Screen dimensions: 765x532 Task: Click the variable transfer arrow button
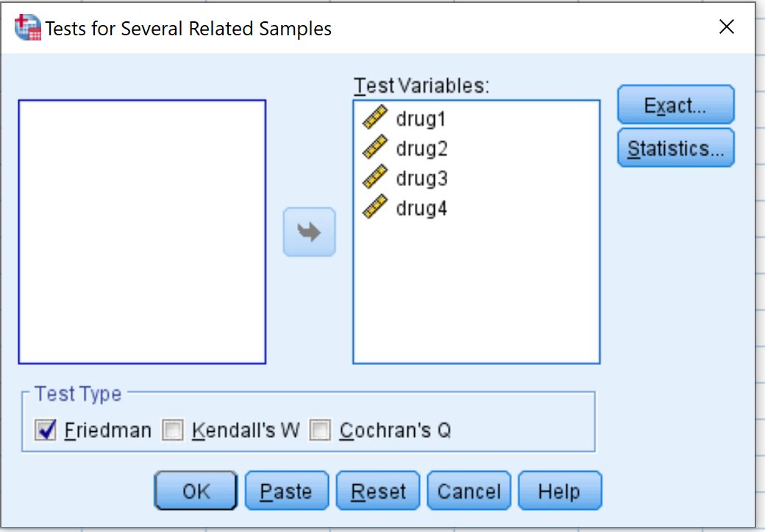(310, 232)
